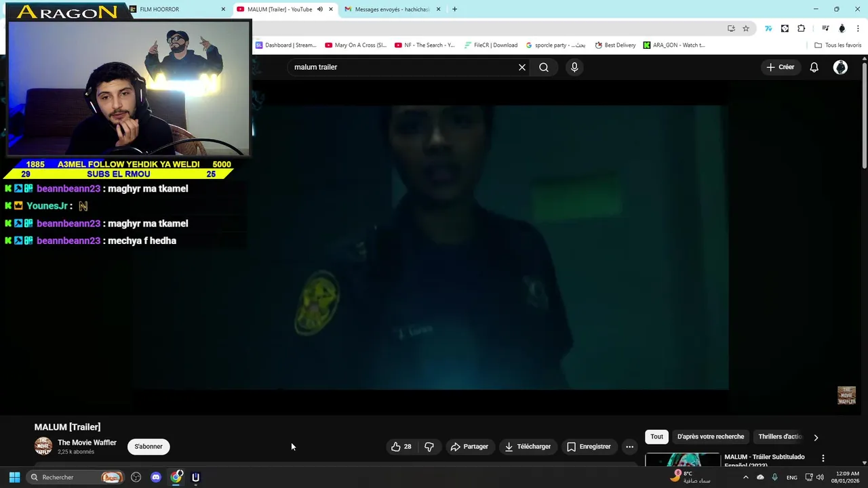Screen dimensions: 868x488
Task: Download the video via Télécharger
Action: [x=528, y=447]
